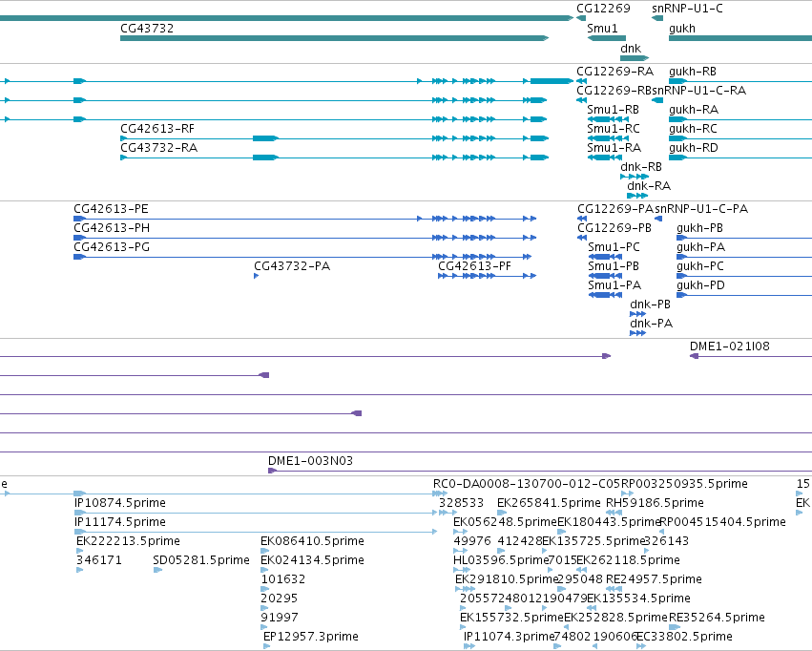
Task: Click the Smu1 gene feature
Action: coord(607,38)
